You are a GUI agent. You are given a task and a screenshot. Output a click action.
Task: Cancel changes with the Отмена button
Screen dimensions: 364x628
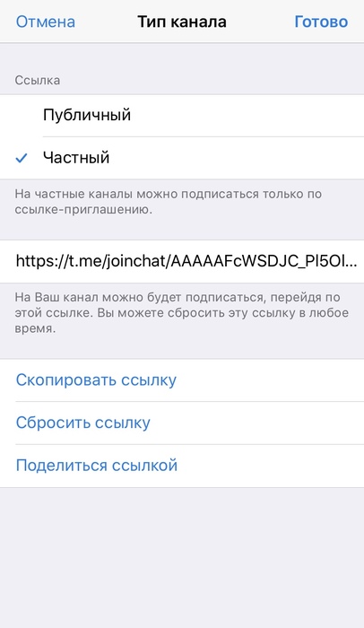point(45,22)
